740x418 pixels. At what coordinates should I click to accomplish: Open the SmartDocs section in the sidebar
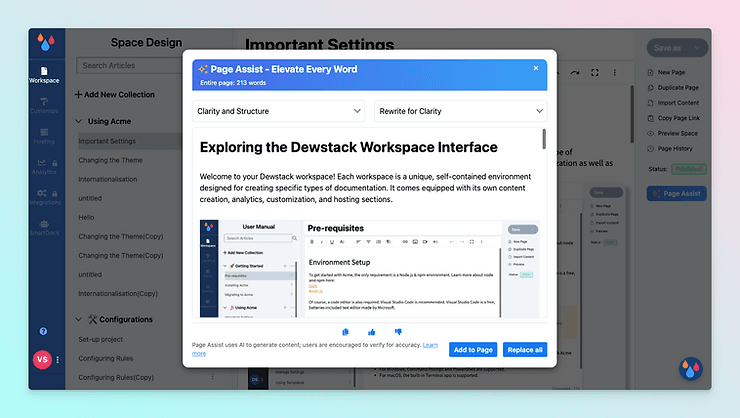coord(44,227)
